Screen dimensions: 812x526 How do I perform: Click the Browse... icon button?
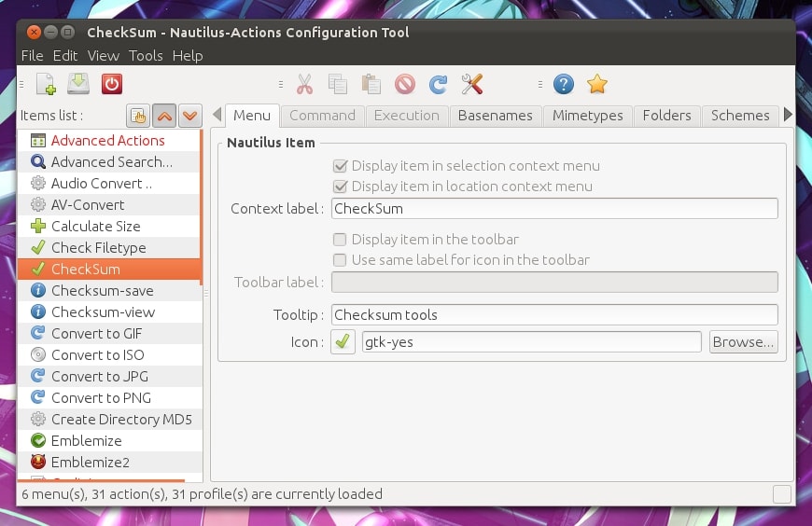pos(743,341)
